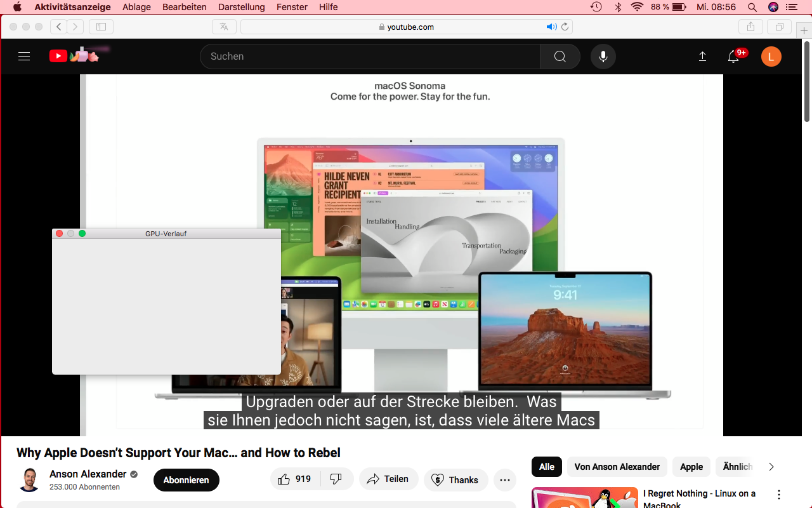
Task: Open the Bearbeiten menu
Action: coord(185,7)
